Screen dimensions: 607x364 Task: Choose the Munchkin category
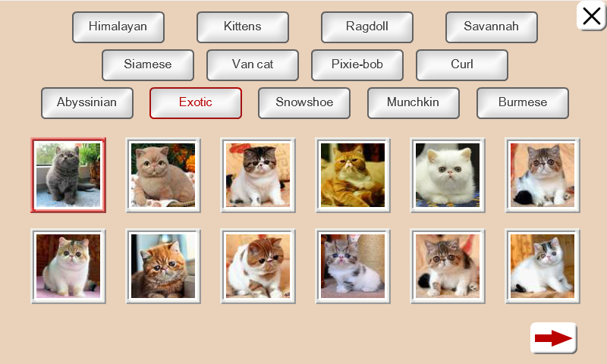coord(413,102)
